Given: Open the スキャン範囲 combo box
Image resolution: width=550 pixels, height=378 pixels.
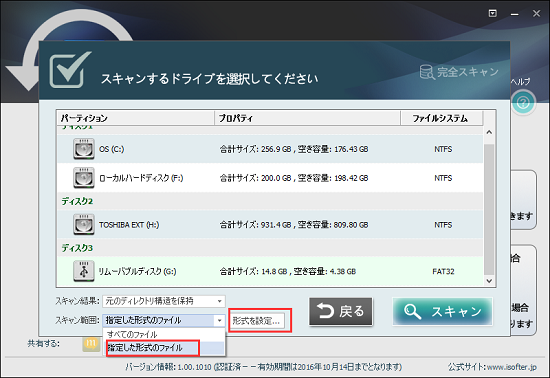Looking at the screenshot, I should click(164, 320).
